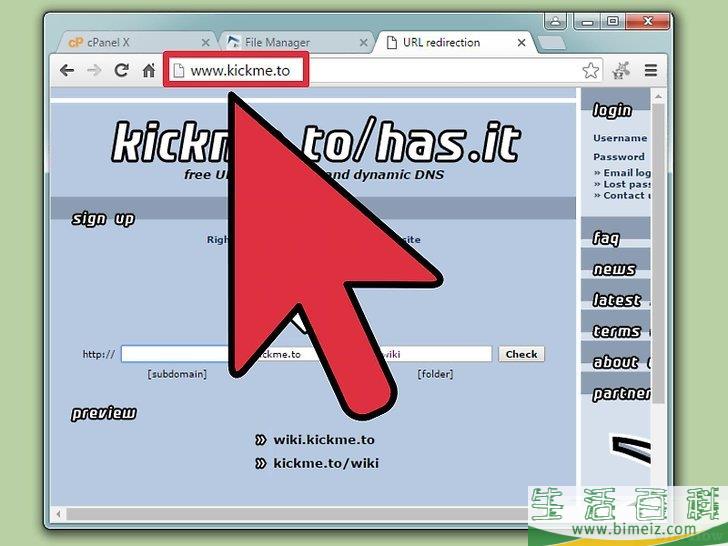Open the news sidebar section

[614, 269]
